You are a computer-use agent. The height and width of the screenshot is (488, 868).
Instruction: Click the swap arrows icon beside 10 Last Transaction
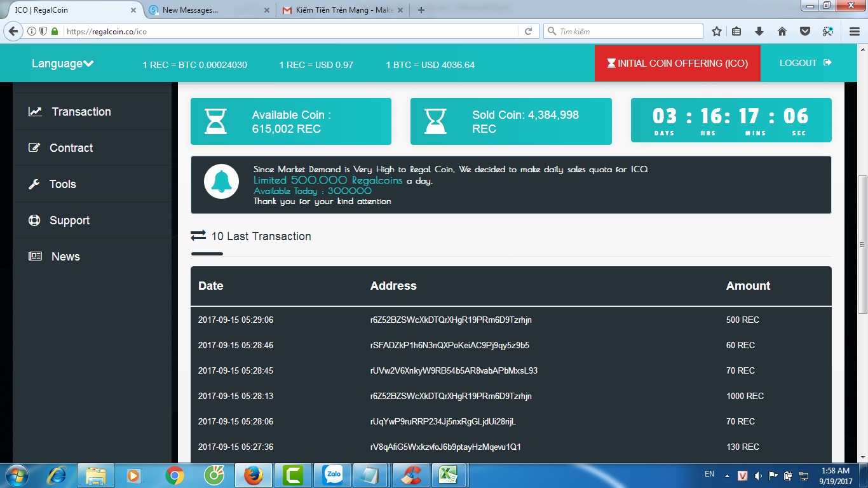tap(198, 236)
